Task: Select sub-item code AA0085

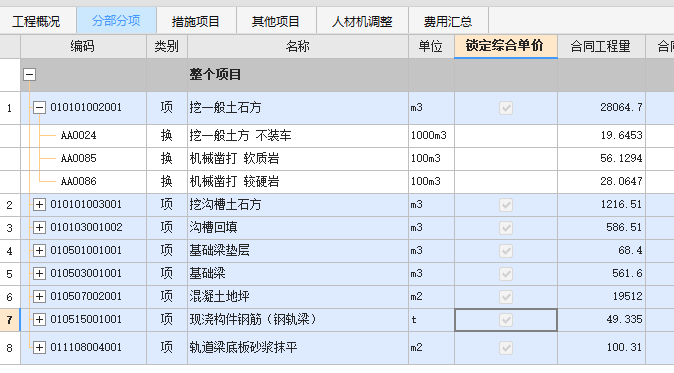Action: tap(78, 159)
